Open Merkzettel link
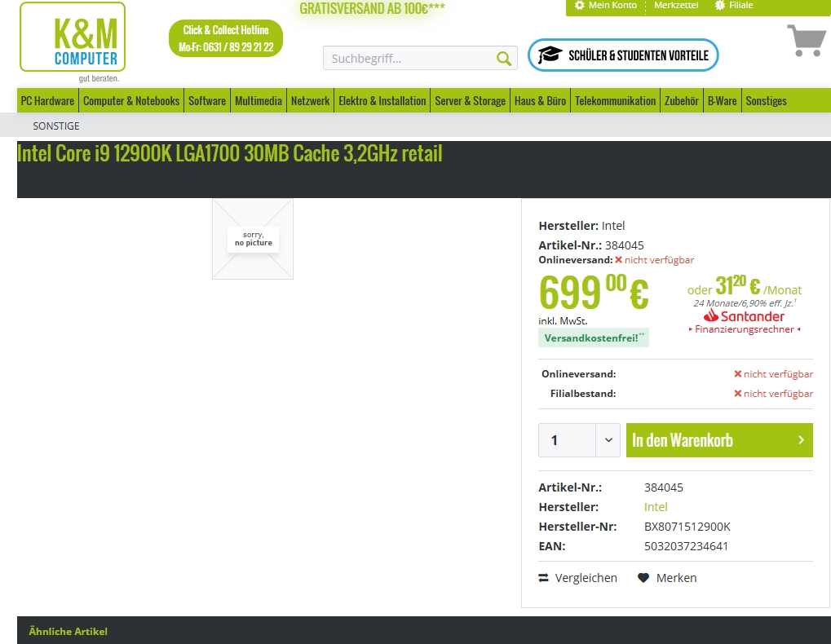Screen dimensions: 831x644 click(x=676, y=5)
